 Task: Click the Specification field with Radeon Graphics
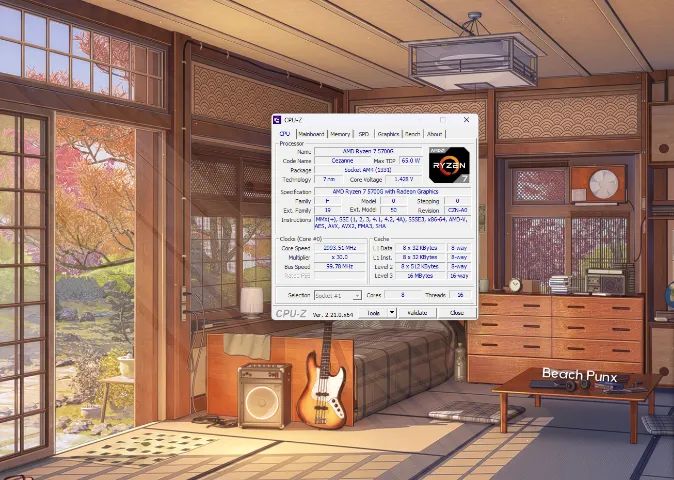(392, 192)
